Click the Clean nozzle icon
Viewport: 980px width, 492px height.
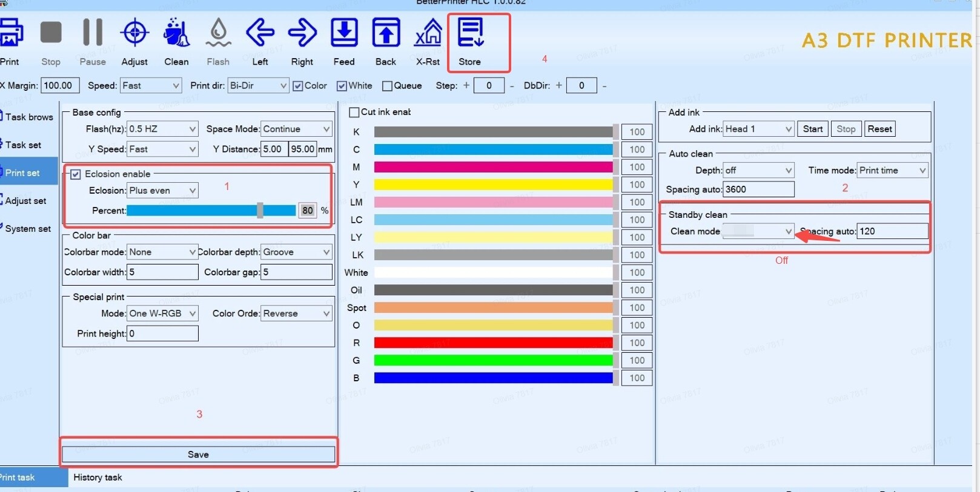176,33
